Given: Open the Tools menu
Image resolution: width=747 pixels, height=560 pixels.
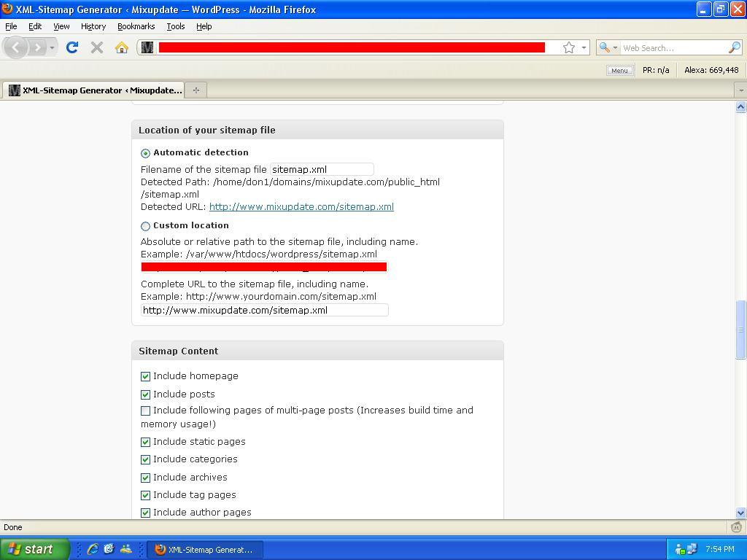Looking at the screenshot, I should coord(175,26).
